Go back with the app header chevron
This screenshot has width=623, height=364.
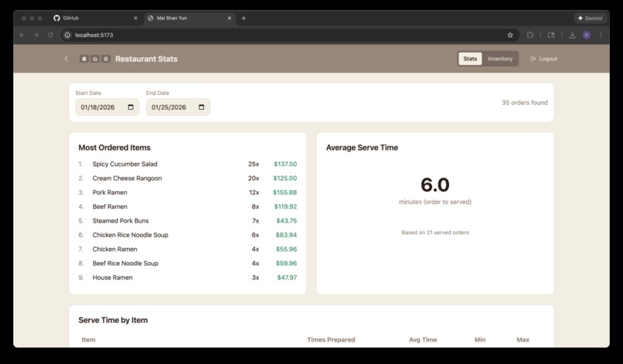pyautogui.click(x=66, y=59)
